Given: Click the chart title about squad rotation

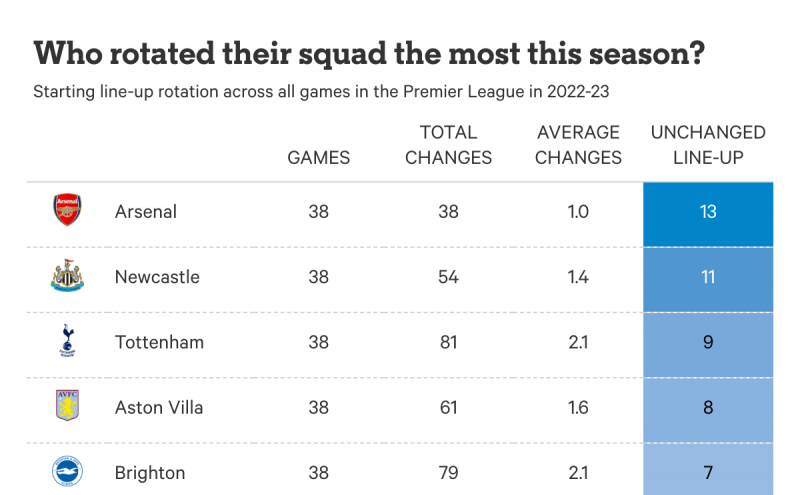Looking at the screenshot, I should 367,54.
